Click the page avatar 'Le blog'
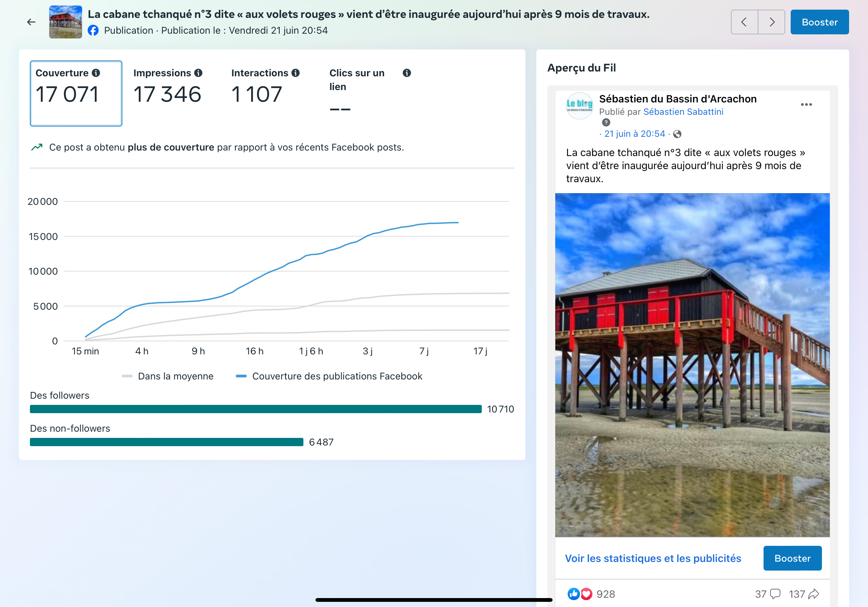This screenshot has height=607, width=868. (579, 106)
